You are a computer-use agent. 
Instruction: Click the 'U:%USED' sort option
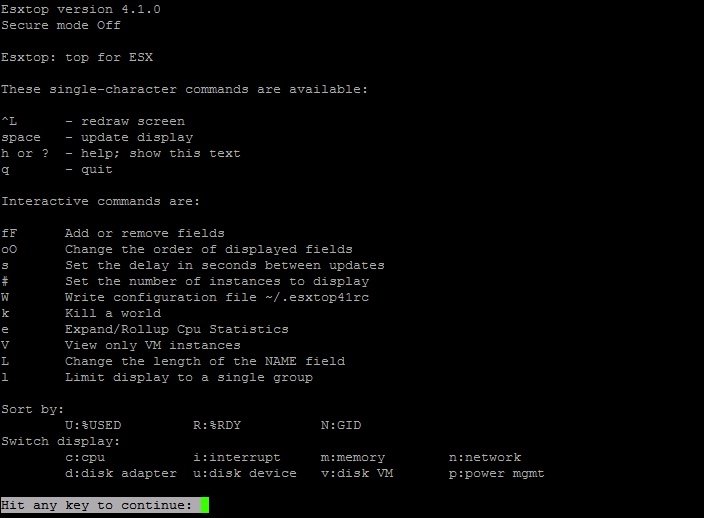pos(93,425)
